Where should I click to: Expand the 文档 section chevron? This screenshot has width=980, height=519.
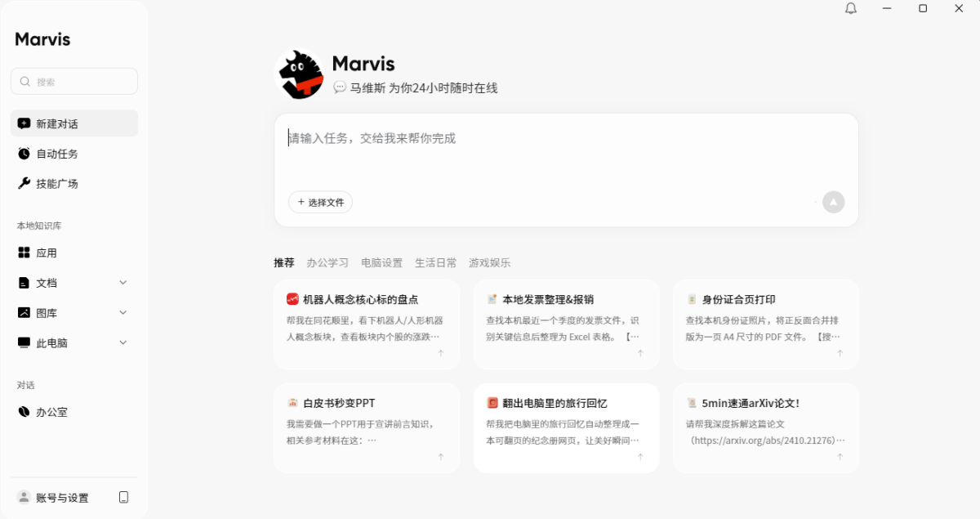(123, 283)
